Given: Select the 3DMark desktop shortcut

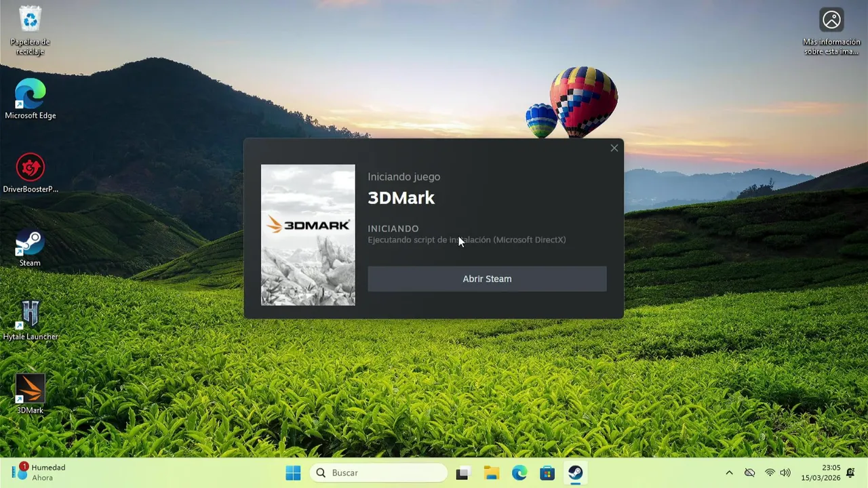Looking at the screenshot, I should [30, 394].
